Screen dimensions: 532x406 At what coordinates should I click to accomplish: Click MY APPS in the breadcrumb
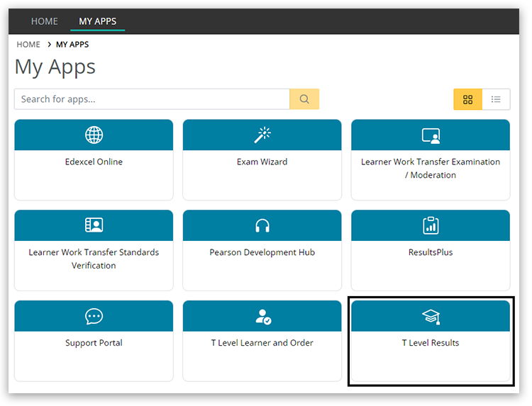tap(72, 45)
